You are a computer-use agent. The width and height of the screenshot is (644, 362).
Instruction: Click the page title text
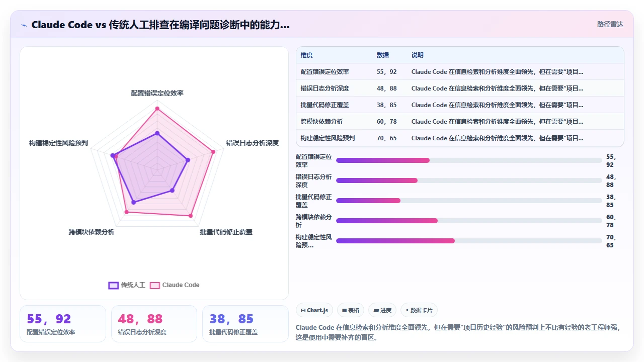[160, 25]
